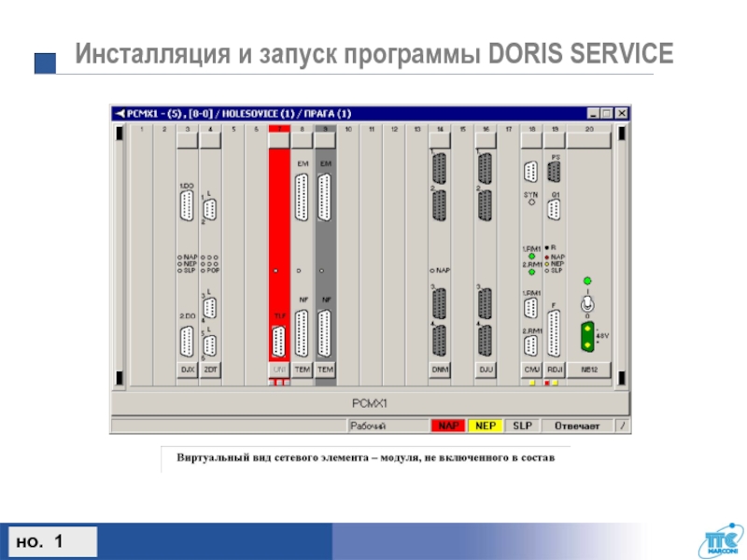Open the NB12 module button

[589, 370]
